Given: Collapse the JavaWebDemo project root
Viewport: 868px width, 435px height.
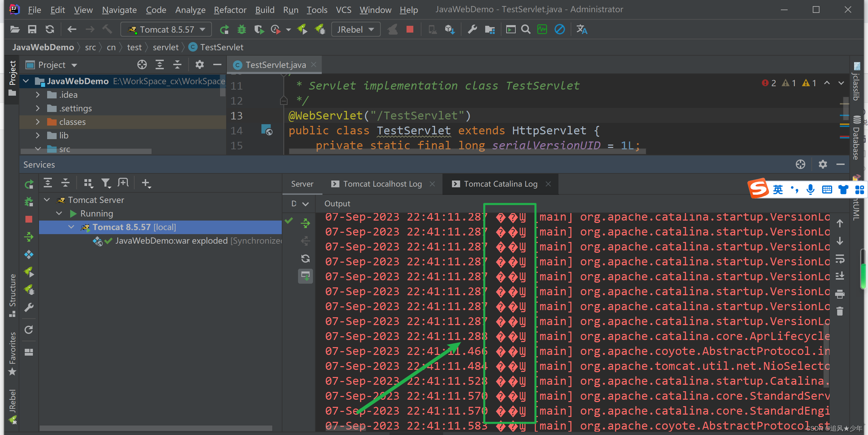Looking at the screenshot, I should coord(26,81).
